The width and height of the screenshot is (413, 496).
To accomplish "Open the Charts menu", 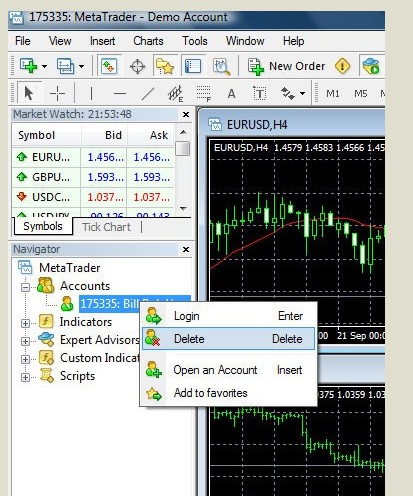I will coord(148,41).
